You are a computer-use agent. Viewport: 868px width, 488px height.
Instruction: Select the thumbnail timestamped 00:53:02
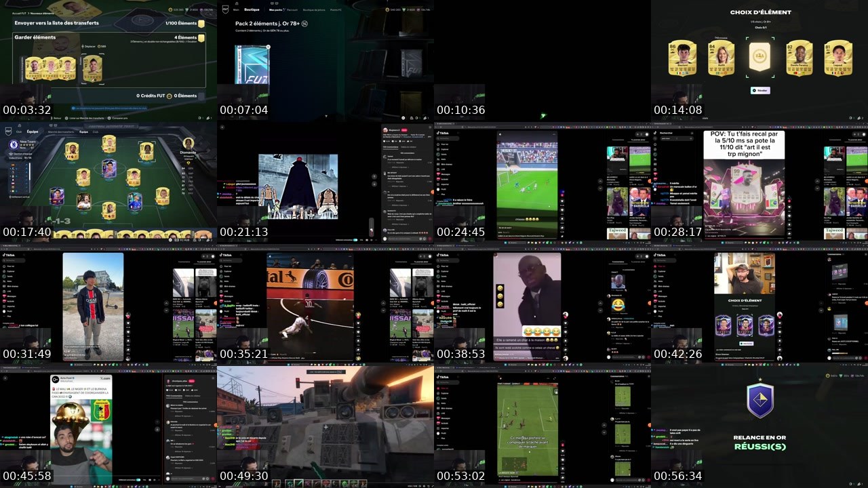pyautogui.click(x=542, y=427)
